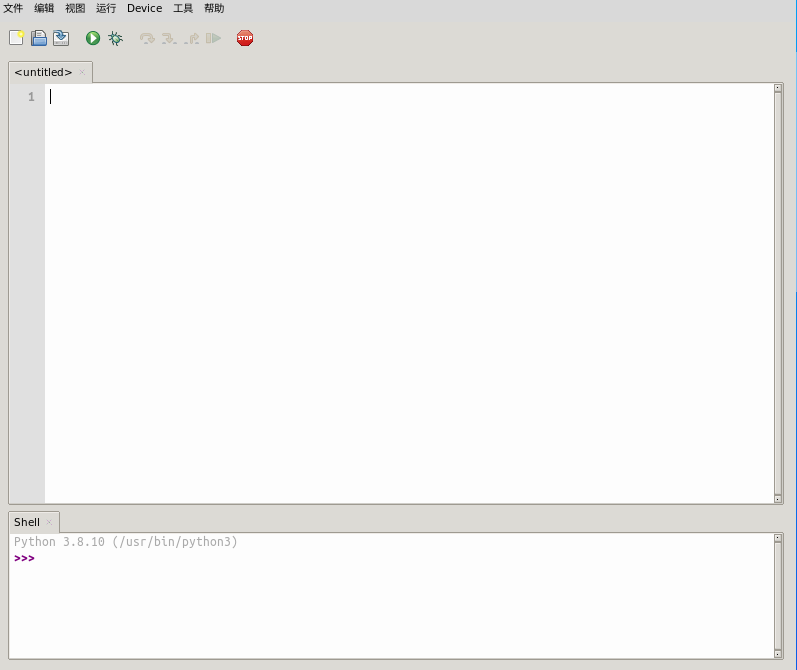797x670 pixels.
Task: Create a new file with the New icon
Action: 16,38
